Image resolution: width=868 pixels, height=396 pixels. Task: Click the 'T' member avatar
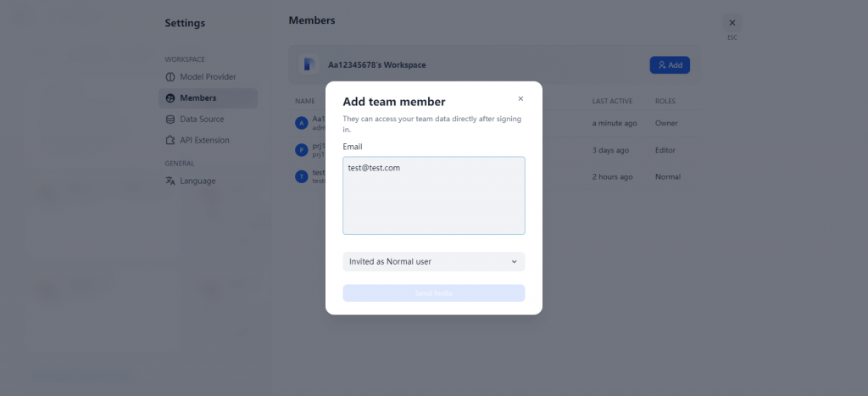pos(301,176)
